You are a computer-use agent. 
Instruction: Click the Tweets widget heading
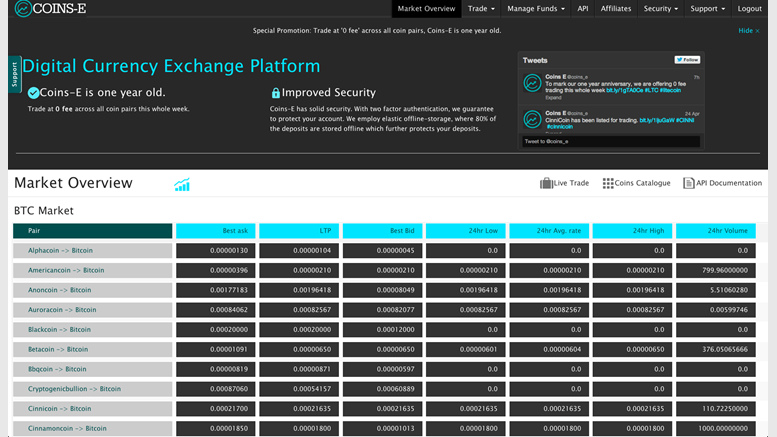point(535,60)
